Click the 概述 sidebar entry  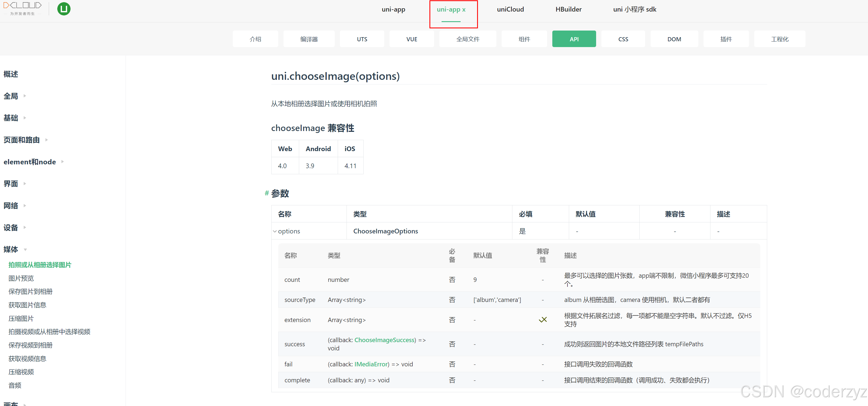click(11, 74)
